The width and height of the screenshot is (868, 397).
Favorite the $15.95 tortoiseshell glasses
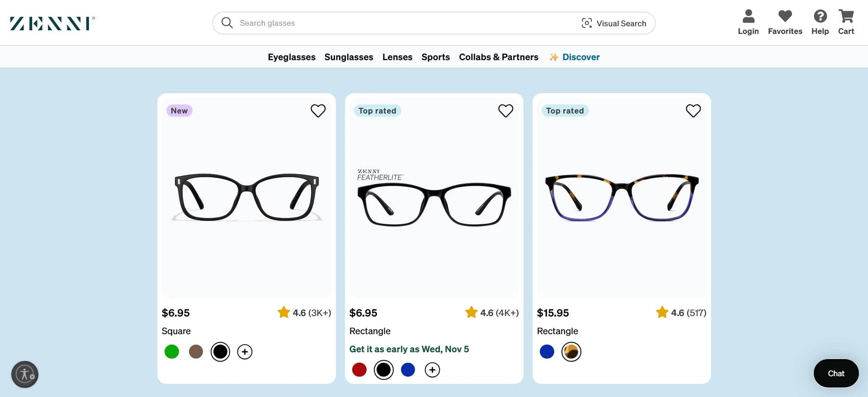[x=693, y=111]
